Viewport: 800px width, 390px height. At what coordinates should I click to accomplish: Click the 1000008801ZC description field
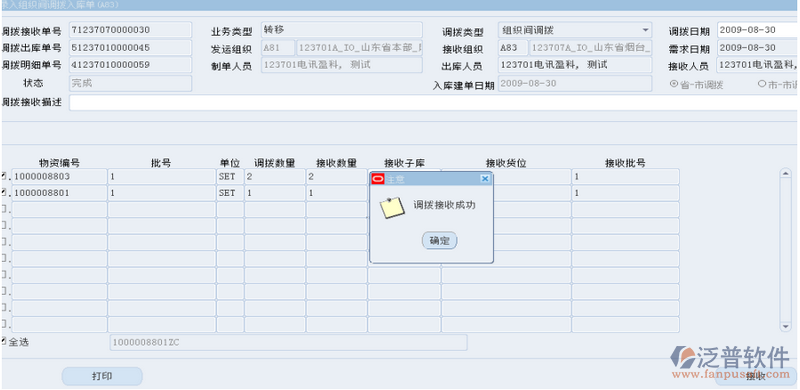[288, 343]
